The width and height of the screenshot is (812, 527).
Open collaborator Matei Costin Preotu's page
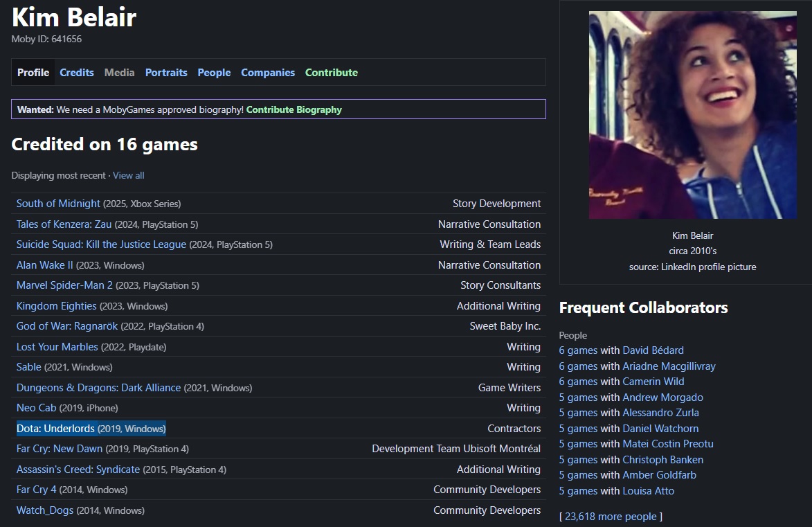pos(668,444)
